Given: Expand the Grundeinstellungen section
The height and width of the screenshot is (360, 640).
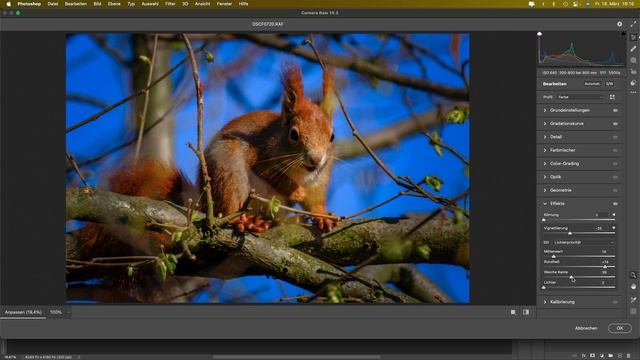Looking at the screenshot, I should [x=545, y=110].
